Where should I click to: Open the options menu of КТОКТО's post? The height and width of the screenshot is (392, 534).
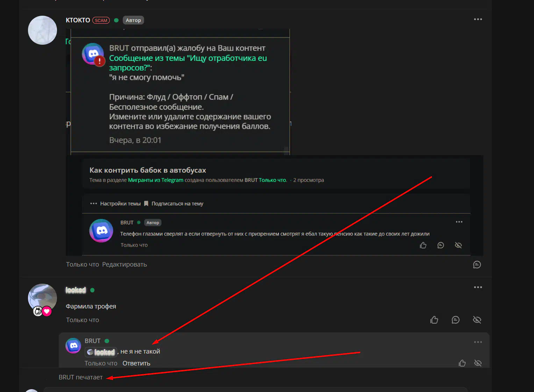click(x=478, y=19)
